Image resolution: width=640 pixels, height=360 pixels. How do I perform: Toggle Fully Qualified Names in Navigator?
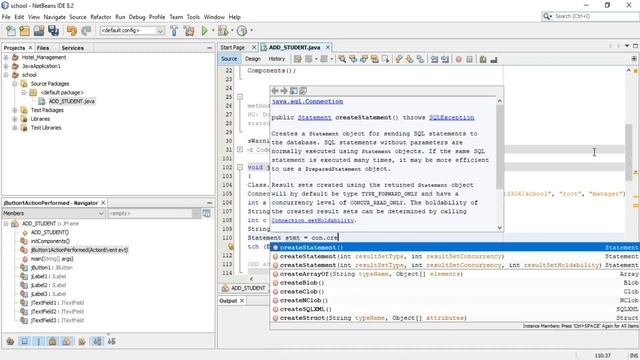pos(82,341)
